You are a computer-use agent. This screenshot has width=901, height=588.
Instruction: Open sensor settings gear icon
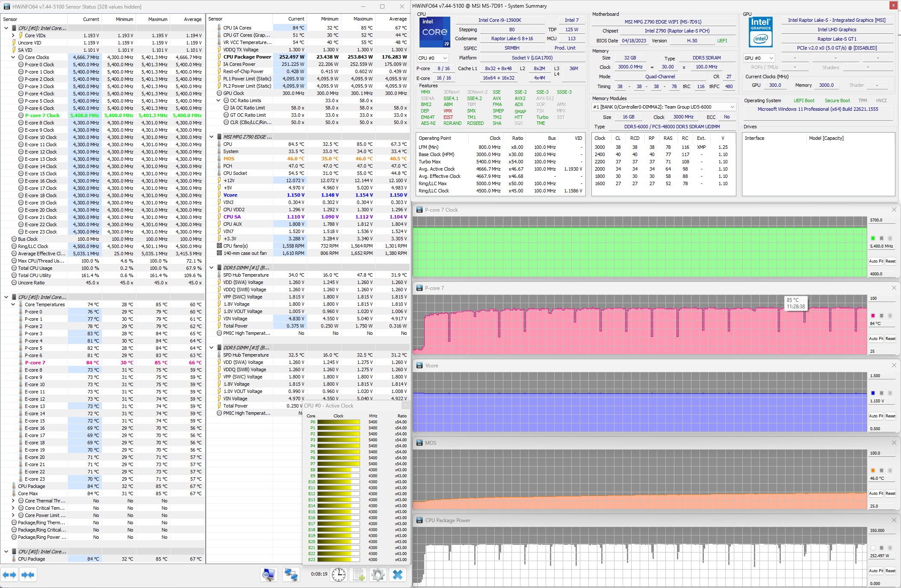click(x=378, y=575)
